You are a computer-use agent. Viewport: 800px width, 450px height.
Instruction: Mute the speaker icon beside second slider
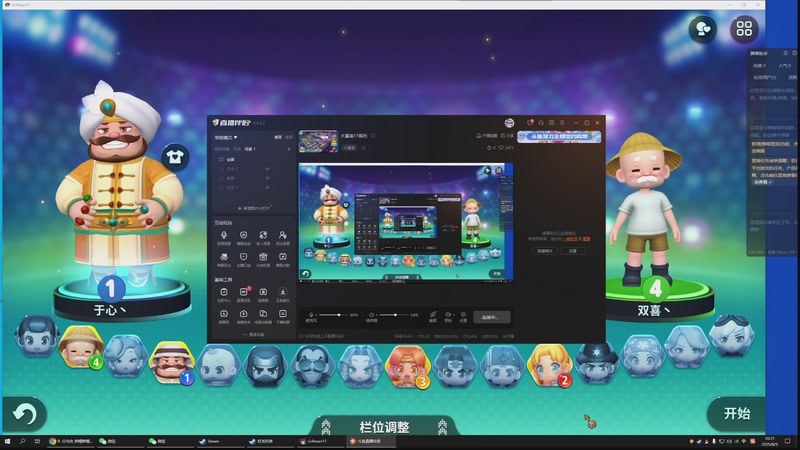[371, 315]
